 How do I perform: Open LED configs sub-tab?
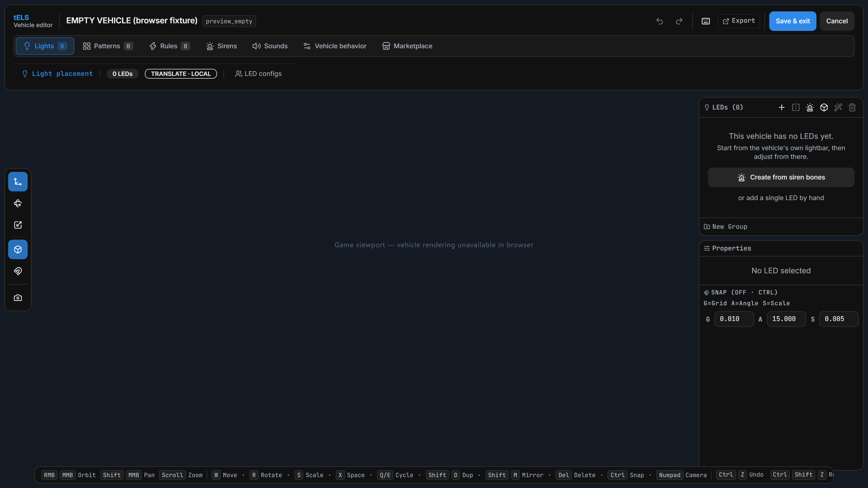pos(258,74)
